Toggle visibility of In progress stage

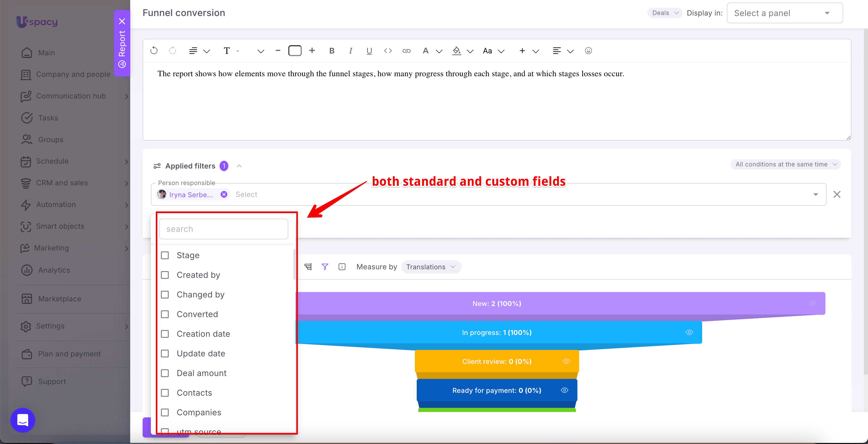(689, 332)
